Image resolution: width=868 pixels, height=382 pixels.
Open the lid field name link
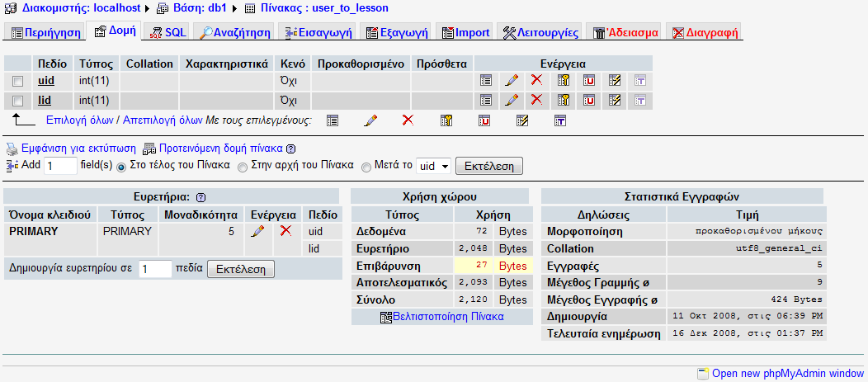(45, 100)
